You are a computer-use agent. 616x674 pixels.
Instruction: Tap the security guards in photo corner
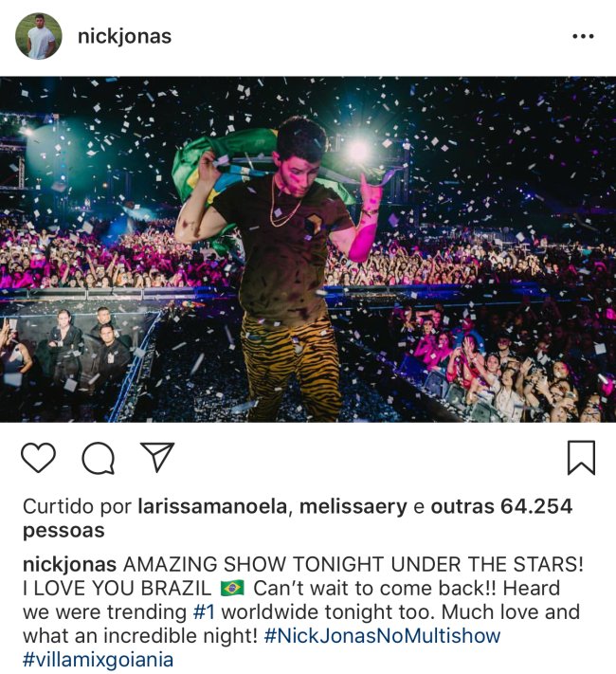click(86, 344)
